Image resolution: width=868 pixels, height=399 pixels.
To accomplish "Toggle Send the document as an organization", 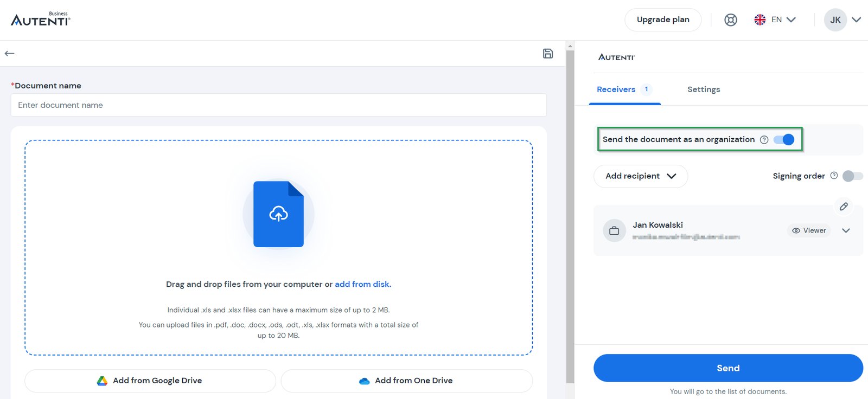I will point(784,139).
